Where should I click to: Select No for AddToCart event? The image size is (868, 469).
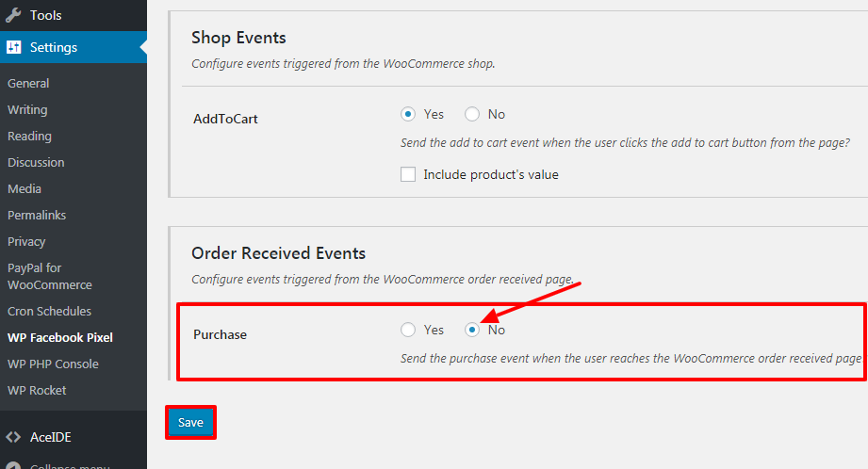pyautogui.click(x=472, y=115)
